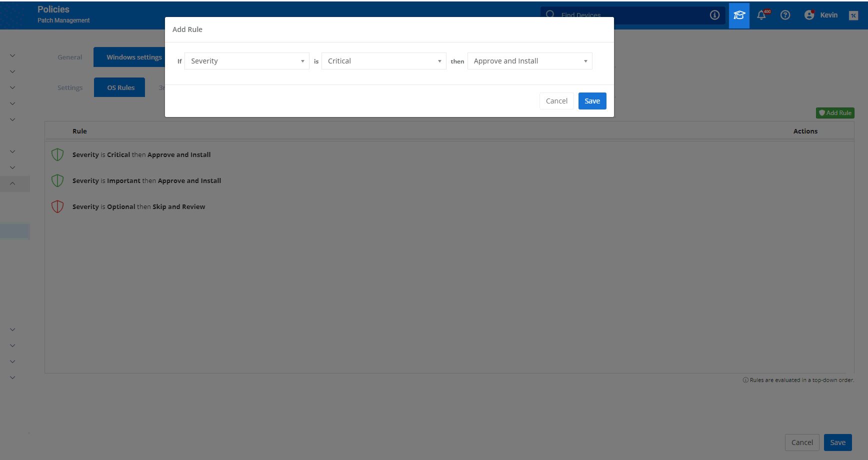
Task: Click the info icon in search bar
Action: [714, 15]
